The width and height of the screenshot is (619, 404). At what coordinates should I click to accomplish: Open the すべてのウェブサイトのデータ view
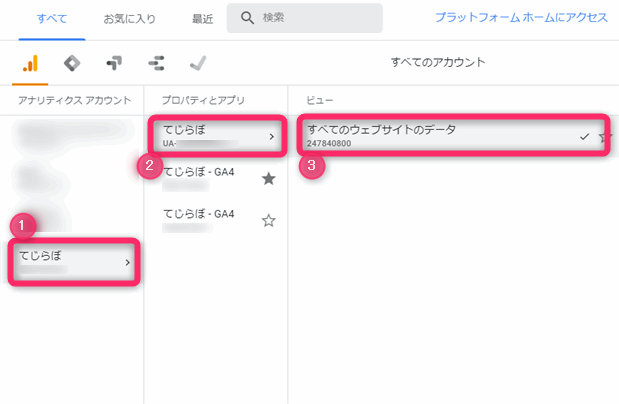click(x=453, y=135)
